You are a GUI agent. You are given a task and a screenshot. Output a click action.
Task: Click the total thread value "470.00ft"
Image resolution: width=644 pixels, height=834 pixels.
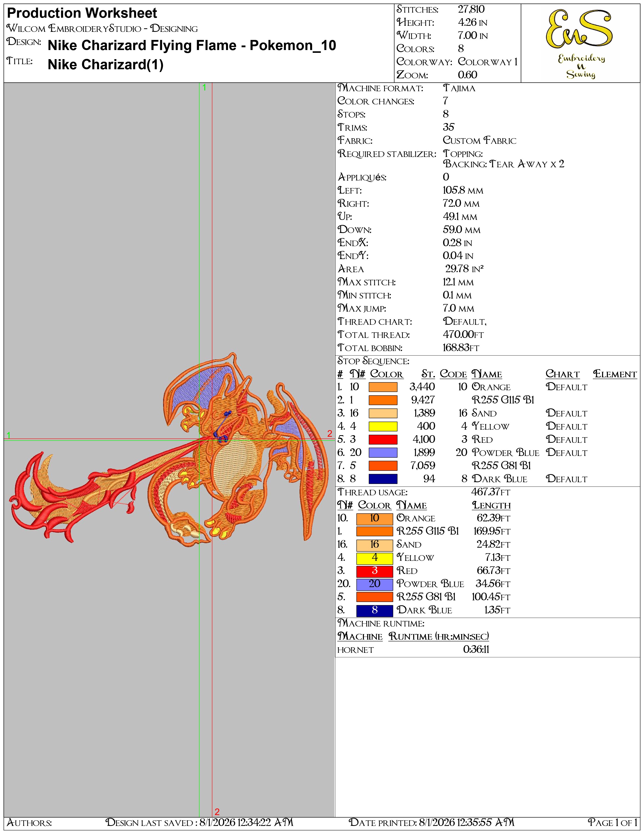click(x=463, y=335)
